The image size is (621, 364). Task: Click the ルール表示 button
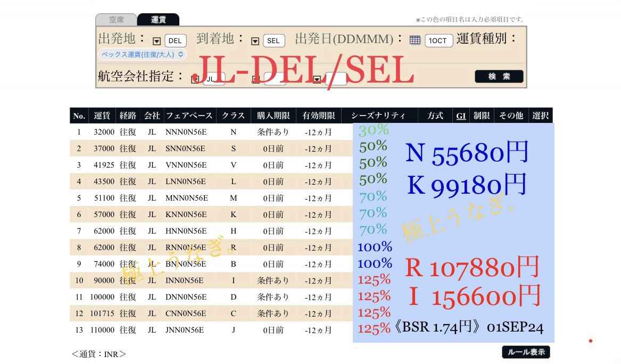[x=526, y=352]
